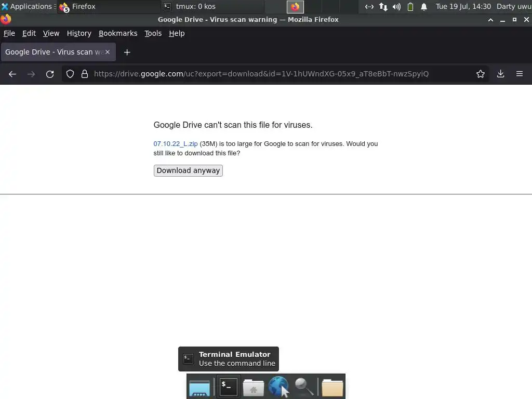The image size is (532, 399).
Task: Close the Firefox window
Action: 526,20
